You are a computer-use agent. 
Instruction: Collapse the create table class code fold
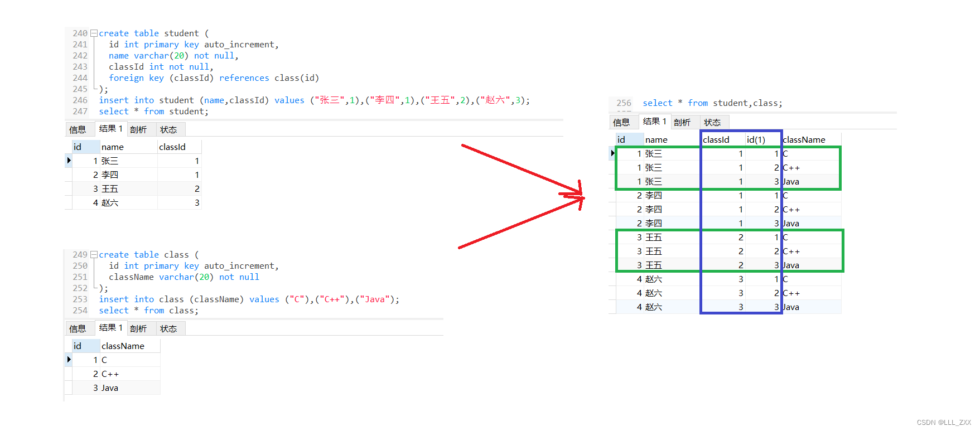[94, 255]
